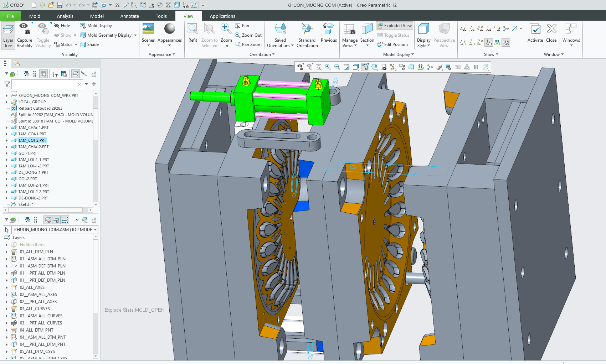Click Hide in the Visibility group
The width and height of the screenshot is (606, 364).
pos(62,26)
